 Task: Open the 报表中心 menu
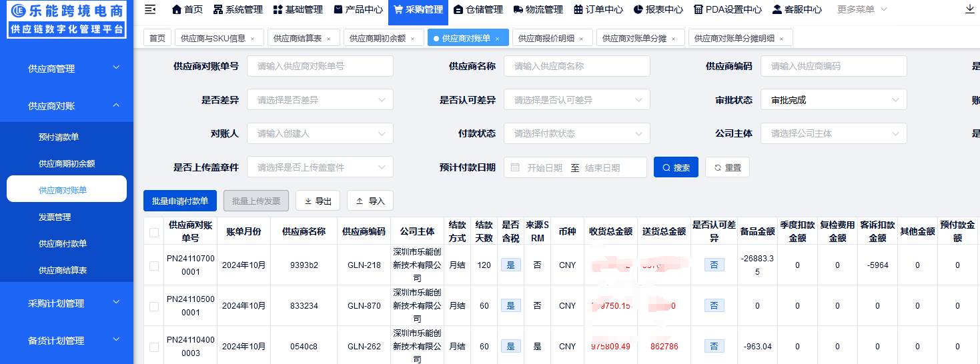coord(658,9)
